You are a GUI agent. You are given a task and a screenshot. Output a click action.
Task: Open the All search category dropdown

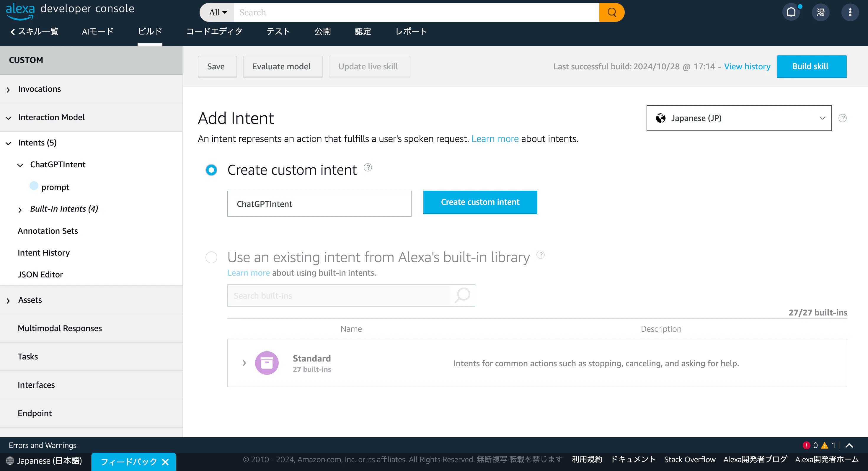(217, 12)
